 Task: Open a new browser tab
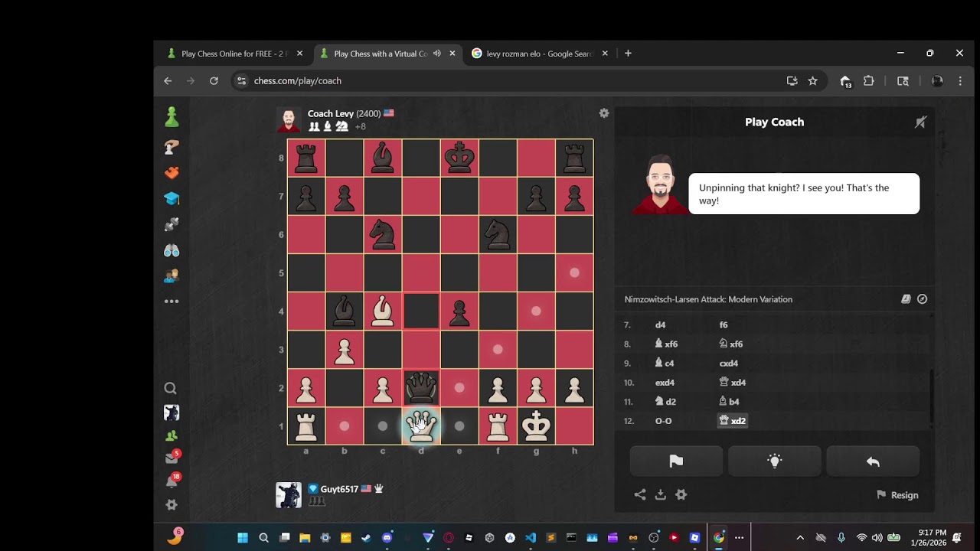point(628,54)
